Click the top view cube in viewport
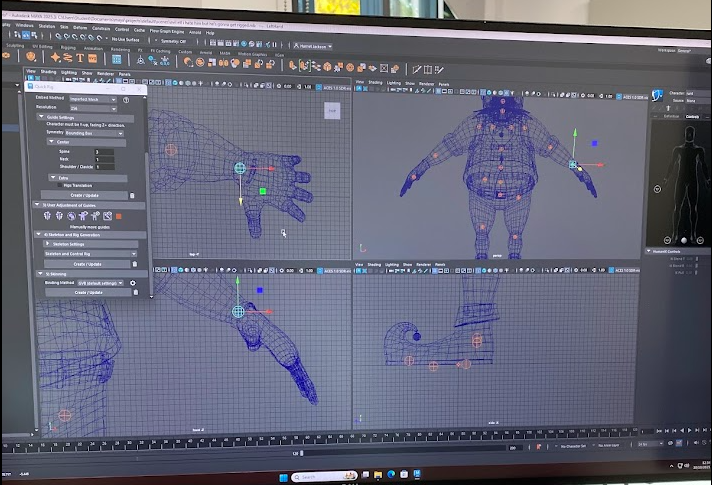The height and width of the screenshot is (485, 712). tap(332, 111)
